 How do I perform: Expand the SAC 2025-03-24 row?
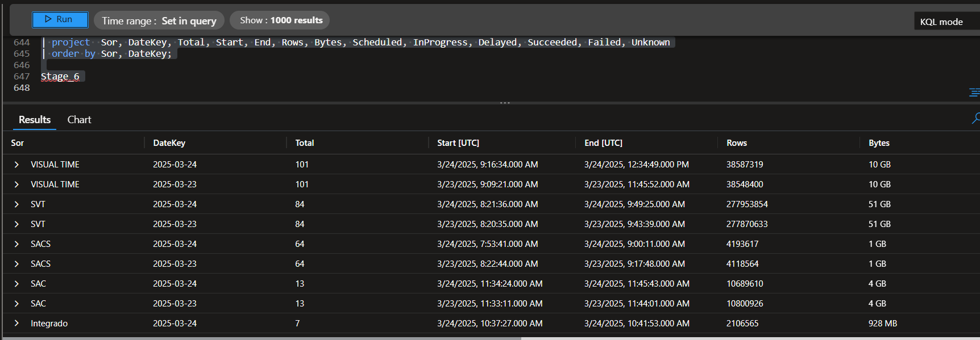[16, 284]
